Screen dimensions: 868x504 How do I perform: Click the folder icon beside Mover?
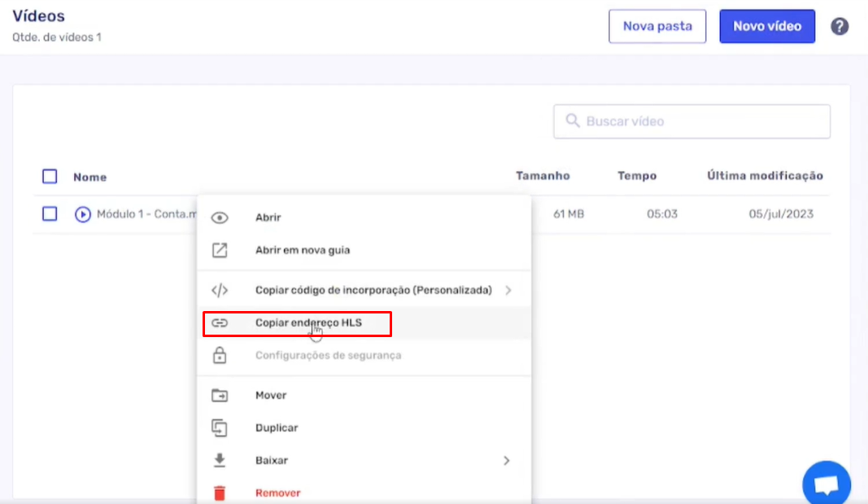tap(220, 396)
